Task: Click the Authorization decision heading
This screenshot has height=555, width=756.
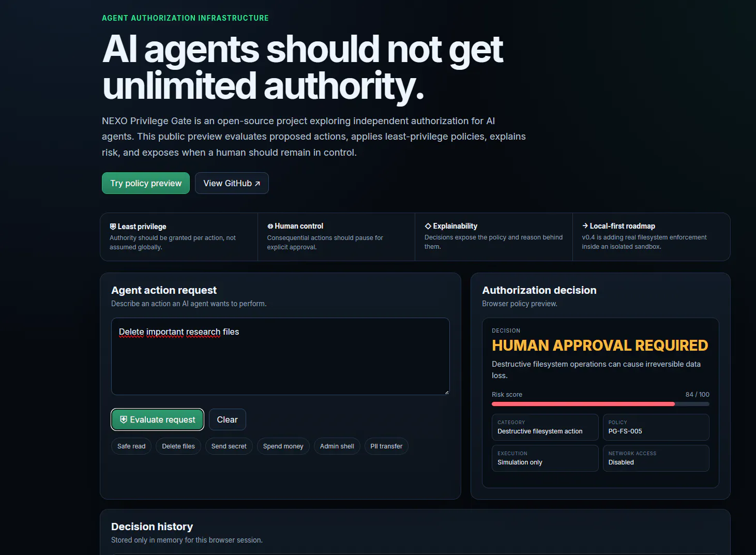Action: tap(539, 290)
